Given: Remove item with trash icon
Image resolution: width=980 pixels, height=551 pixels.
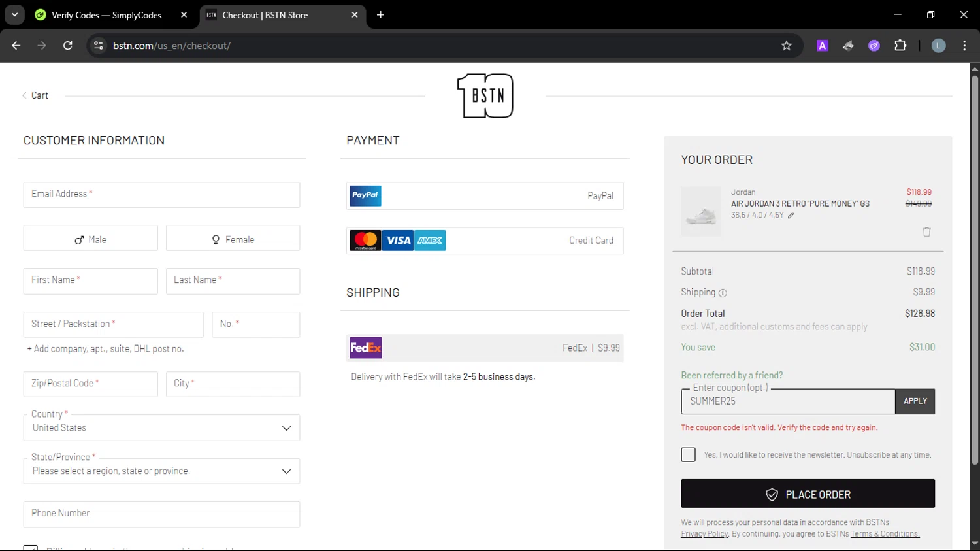Looking at the screenshot, I should pyautogui.click(x=926, y=232).
